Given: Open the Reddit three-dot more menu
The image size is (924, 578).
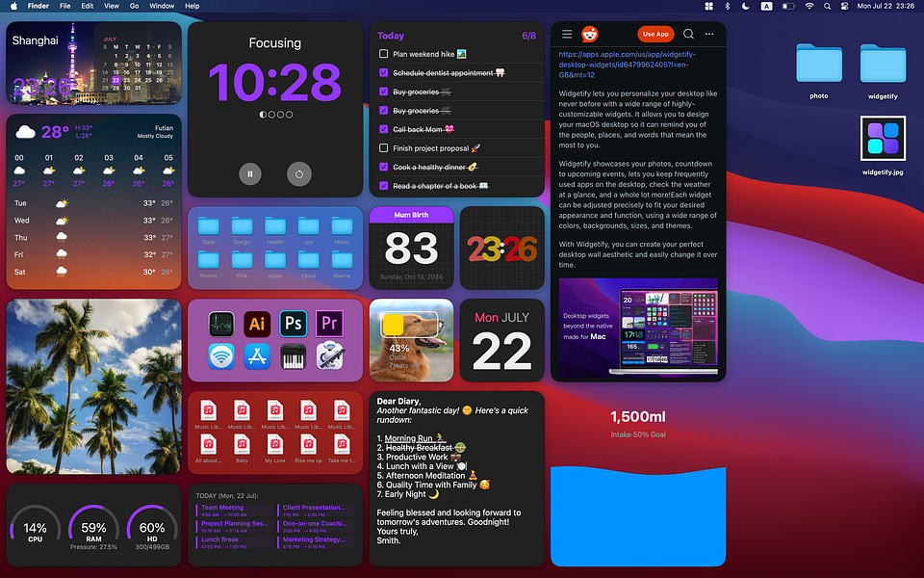Looking at the screenshot, I should click(x=709, y=34).
